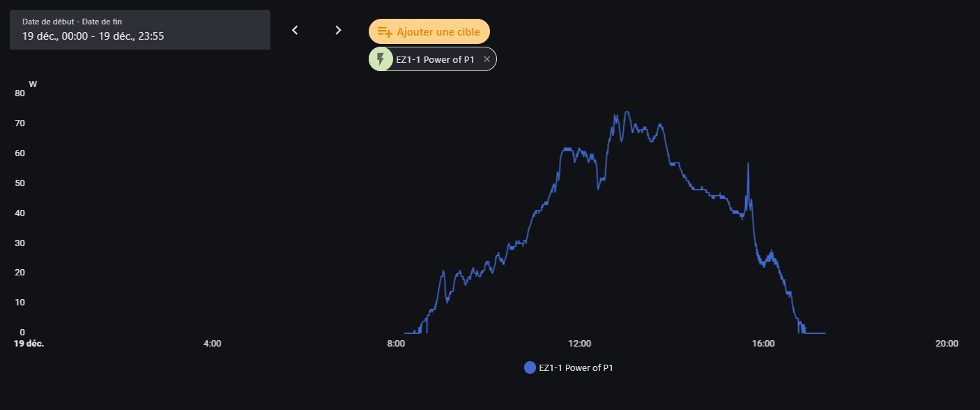Viewport: 980px width, 410px height.
Task: Click the 8:00 label on the time axis
Action: click(x=396, y=343)
